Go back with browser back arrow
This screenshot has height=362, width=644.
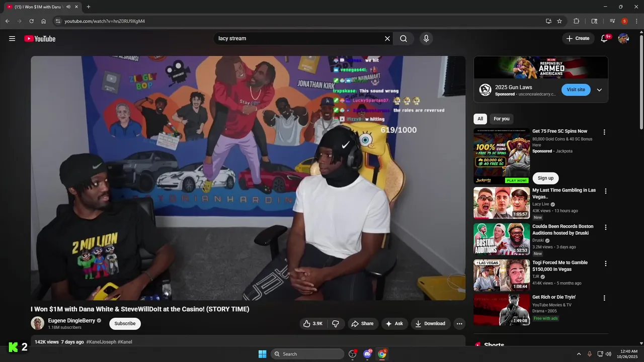(7, 21)
